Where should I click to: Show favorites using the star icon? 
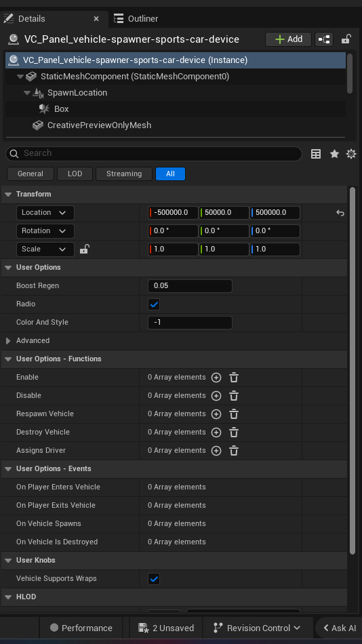click(x=334, y=154)
